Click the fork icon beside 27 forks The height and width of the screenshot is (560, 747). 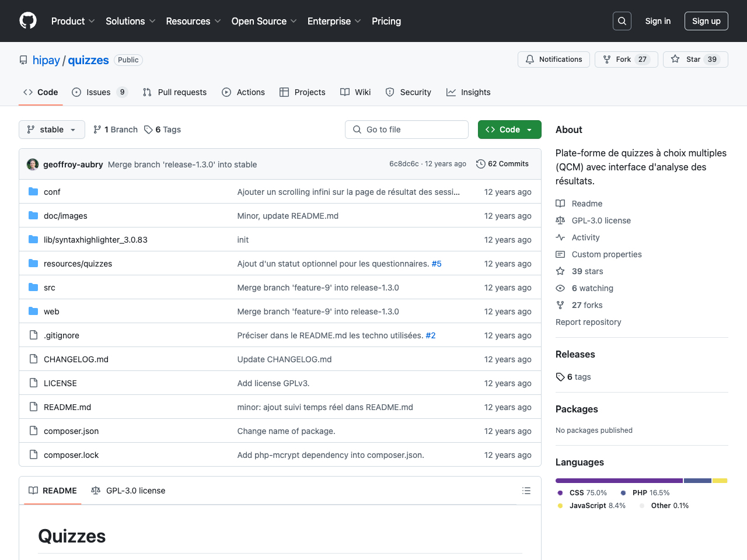coord(560,305)
